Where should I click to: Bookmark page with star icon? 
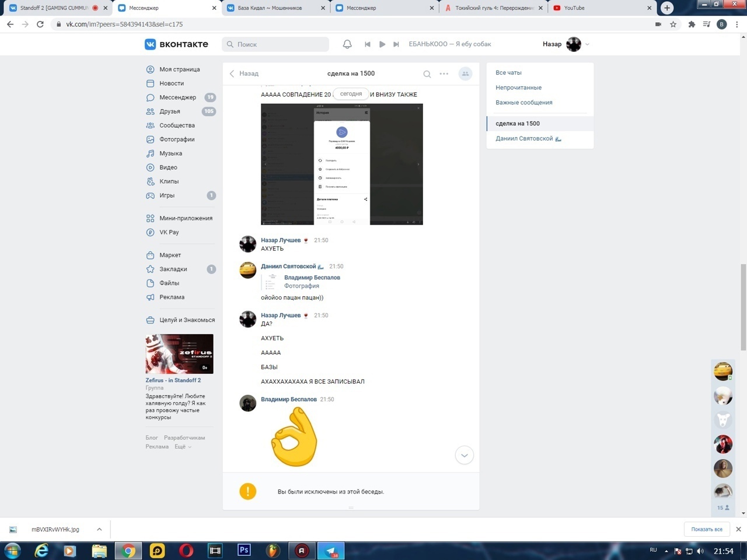pos(673,24)
